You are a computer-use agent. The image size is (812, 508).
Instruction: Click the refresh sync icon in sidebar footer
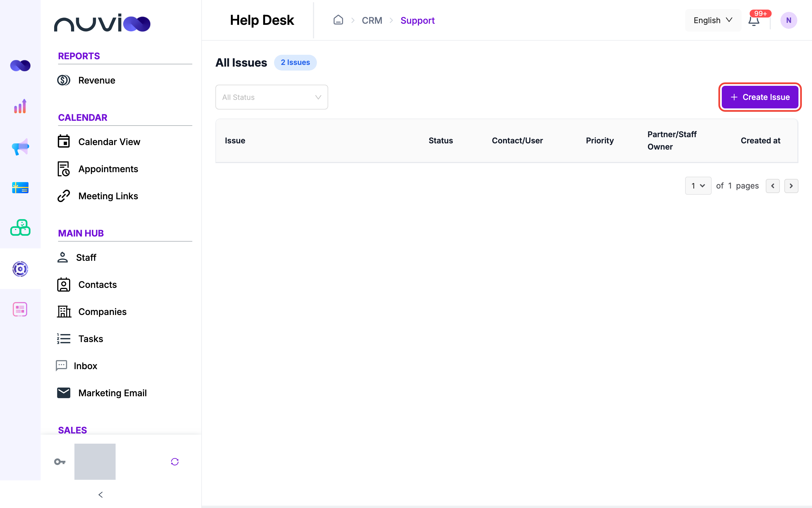(175, 462)
